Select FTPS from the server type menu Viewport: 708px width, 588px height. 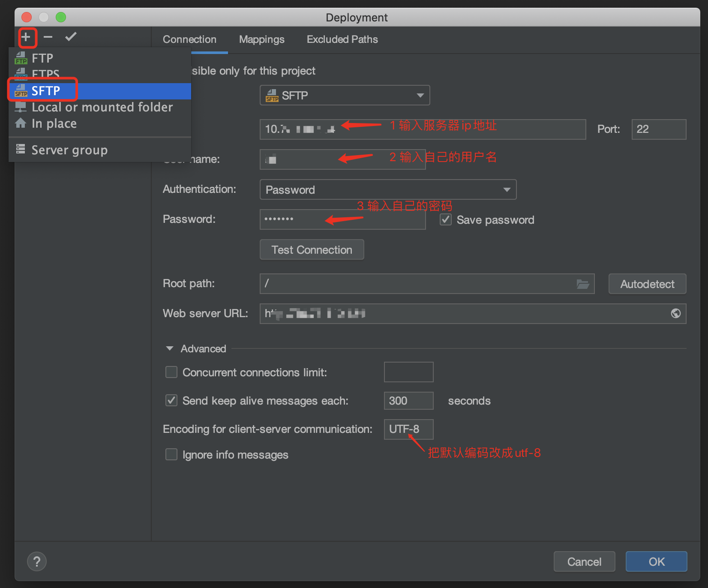(45, 74)
